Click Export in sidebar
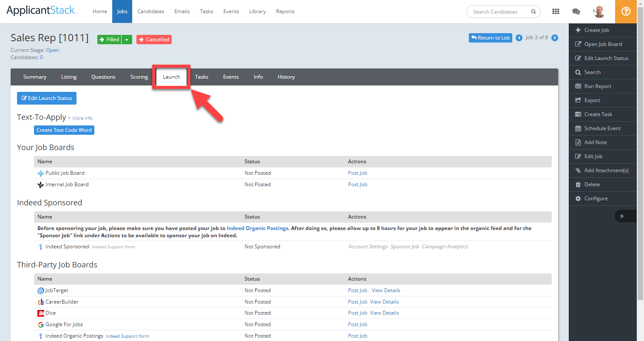The height and width of the screenshot is (341, 644). pos(603,100)
